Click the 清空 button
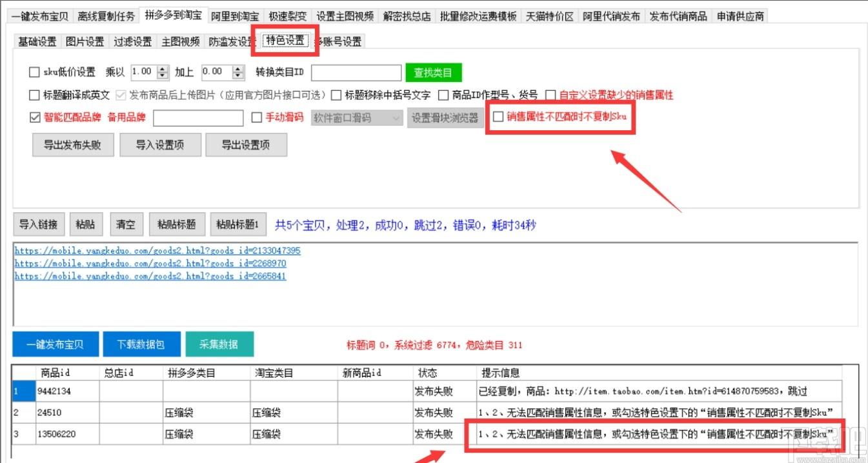The width and height of the screenshot is (868, 463). (x=126, y=224)
